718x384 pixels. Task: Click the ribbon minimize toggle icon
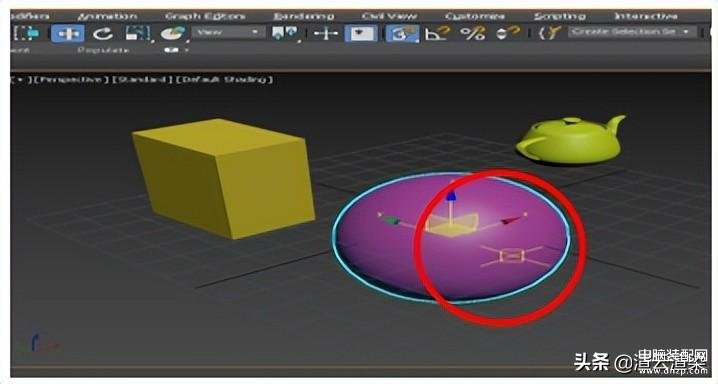171,50
